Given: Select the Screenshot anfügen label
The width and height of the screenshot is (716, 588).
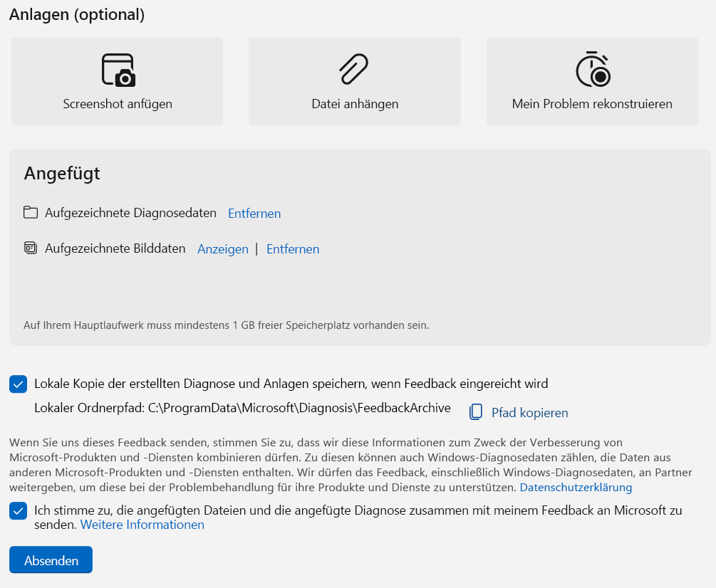Looking at the screenshot, I should tap(118, 104).
